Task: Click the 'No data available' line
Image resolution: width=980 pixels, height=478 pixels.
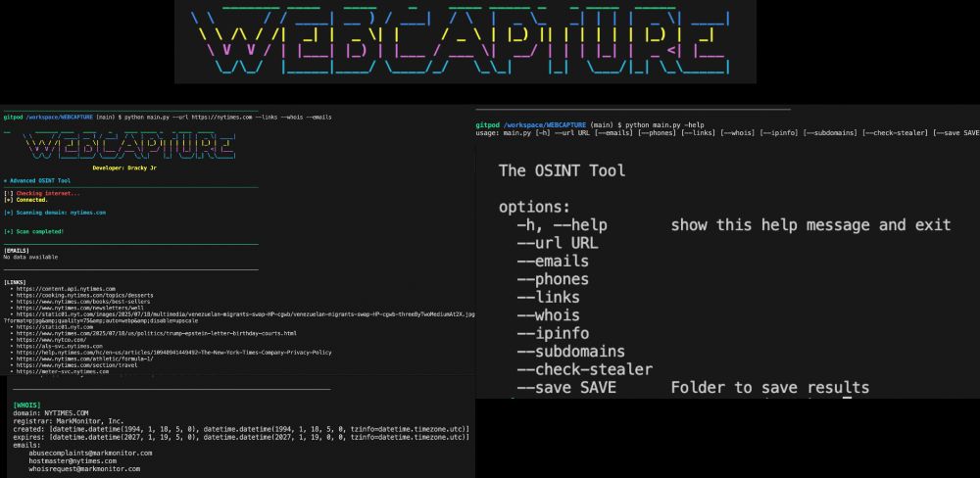Action: click(x=30, y=257)
